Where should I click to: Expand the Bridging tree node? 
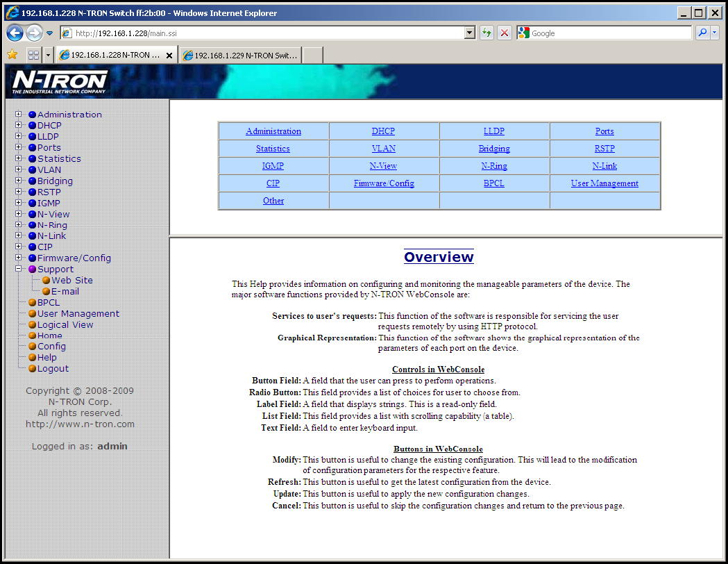[18, 181]
